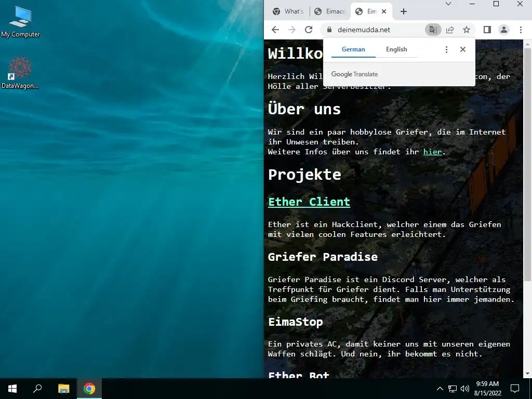
Task: Select English in translate popup
Action: pyautogui.click(x=396, y=49)
